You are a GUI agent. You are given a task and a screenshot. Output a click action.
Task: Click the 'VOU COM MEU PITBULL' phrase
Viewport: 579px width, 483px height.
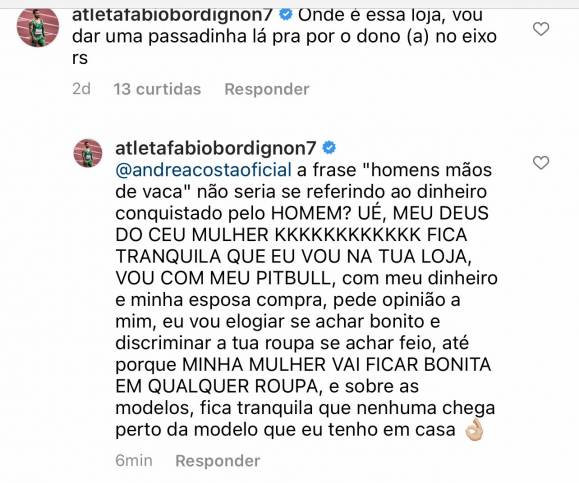pos(225,278)
